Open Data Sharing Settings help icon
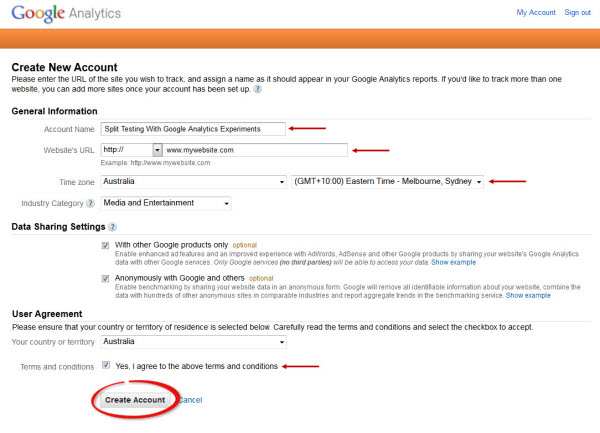Viewport: 600px width, 433px height. tap(112, 227)
